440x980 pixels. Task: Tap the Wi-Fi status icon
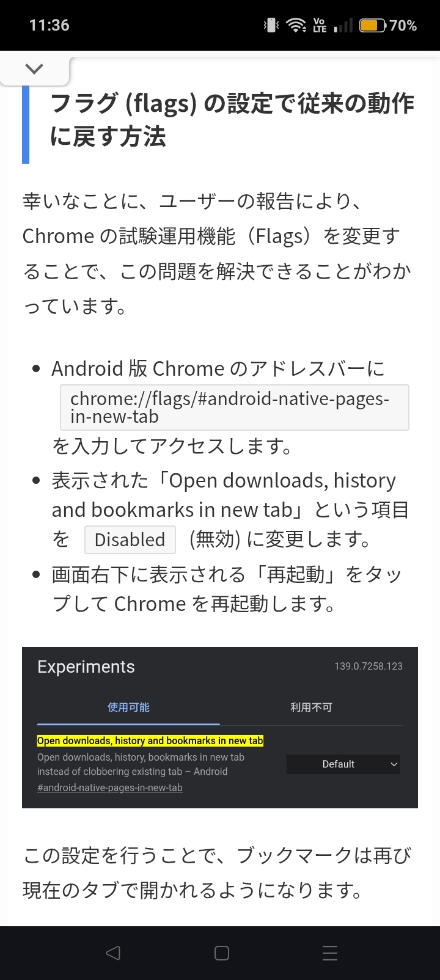point(296,26)
